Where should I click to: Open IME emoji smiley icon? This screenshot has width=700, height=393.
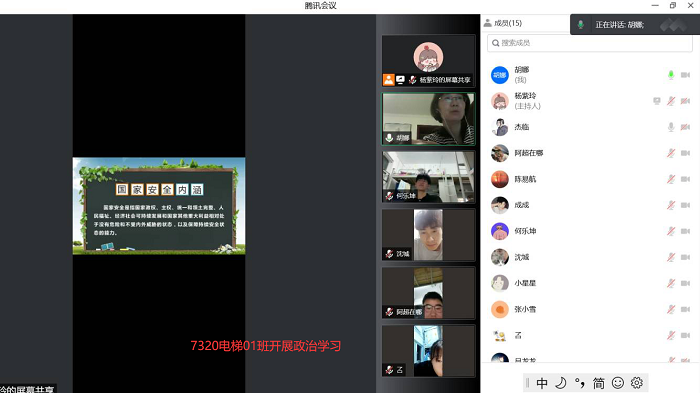618,383
